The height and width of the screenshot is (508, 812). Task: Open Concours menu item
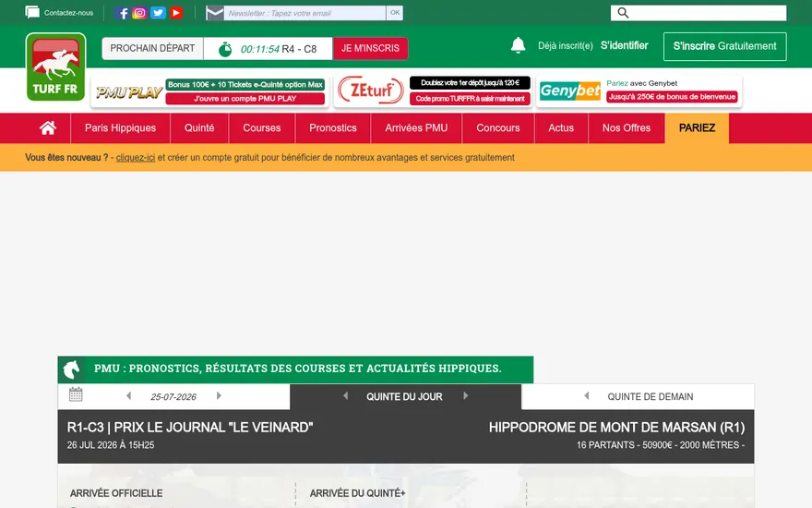pyautogui.click(x=498, y=128)
